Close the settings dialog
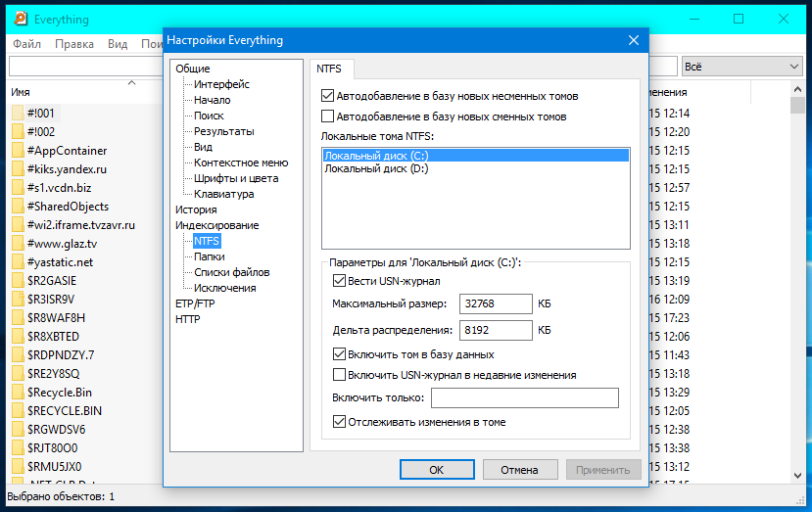This screenshot has height=512, width=812. [x=634, y=40]
